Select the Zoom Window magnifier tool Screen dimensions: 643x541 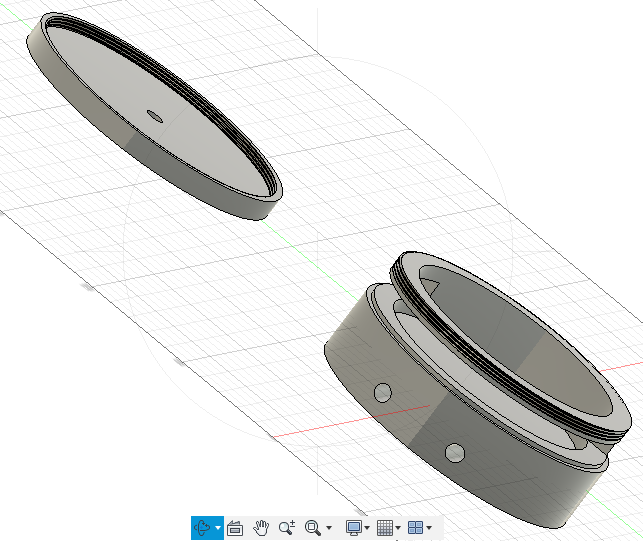pyautogui.click(x=313, y=527)
